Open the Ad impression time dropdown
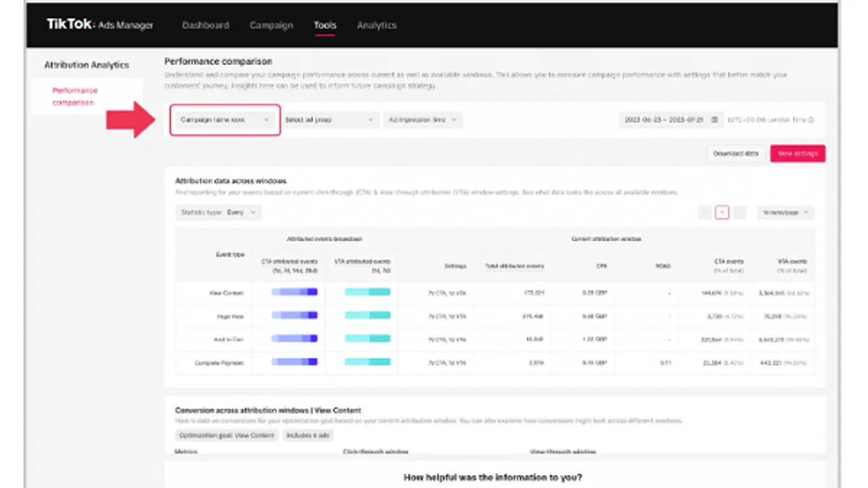 point(423,120)
